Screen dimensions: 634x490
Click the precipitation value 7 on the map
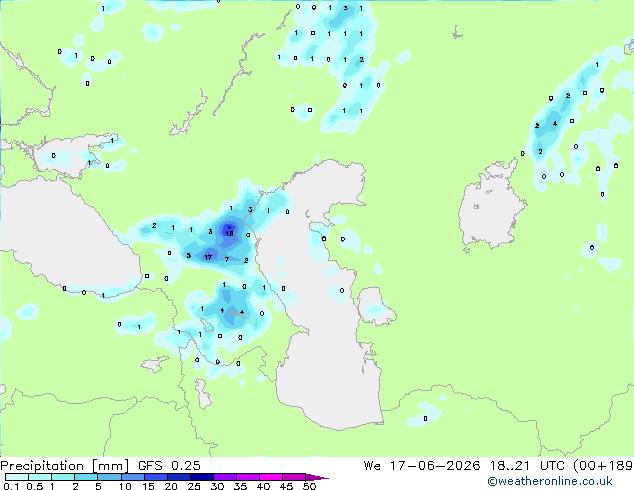click(x=227, y=260)
